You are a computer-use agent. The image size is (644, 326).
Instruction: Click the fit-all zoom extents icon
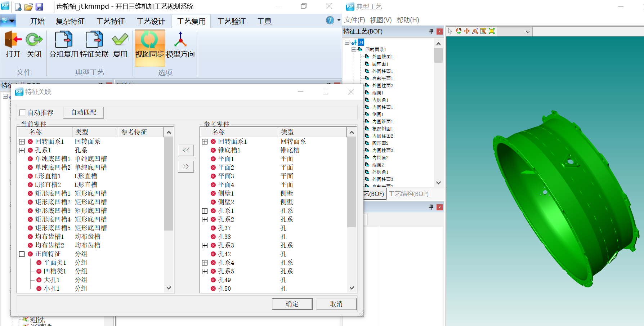point(492,31)
